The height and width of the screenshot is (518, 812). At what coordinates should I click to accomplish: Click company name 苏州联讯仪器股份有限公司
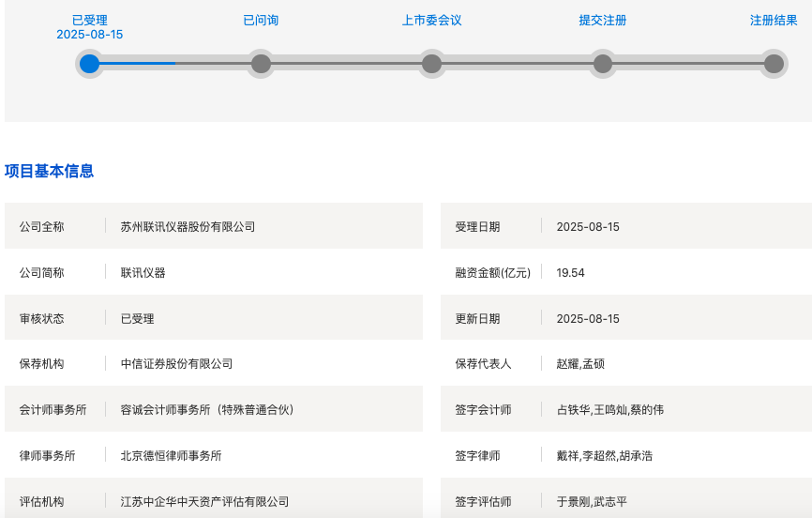click(x=188, y=226)
